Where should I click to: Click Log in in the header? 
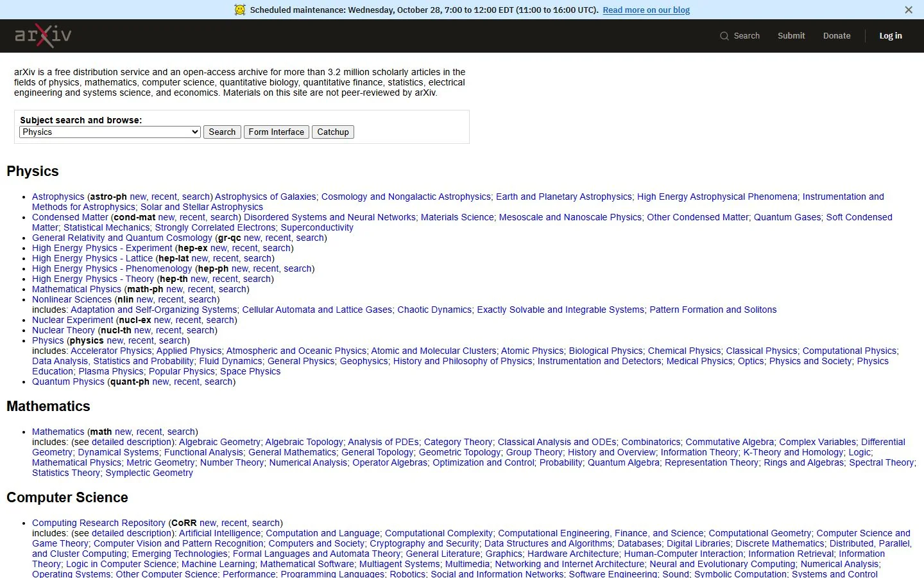(x=891, y=36)
